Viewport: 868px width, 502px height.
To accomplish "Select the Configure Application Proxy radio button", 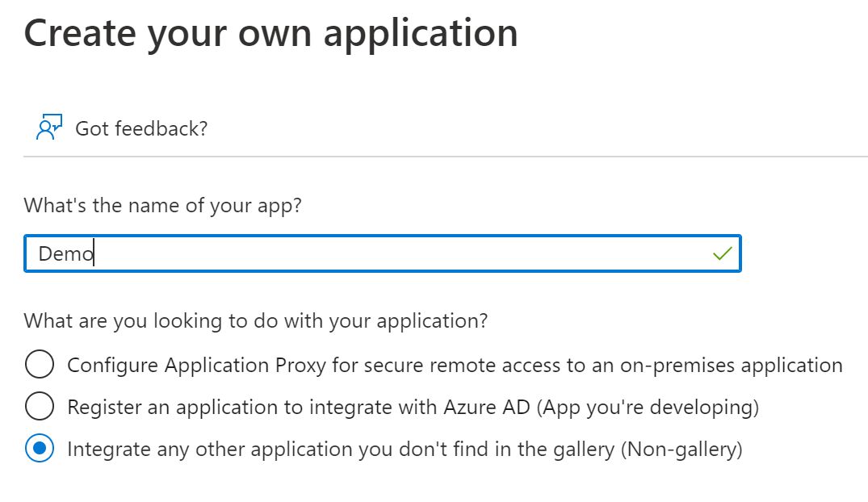I will (x=40, y=365).
